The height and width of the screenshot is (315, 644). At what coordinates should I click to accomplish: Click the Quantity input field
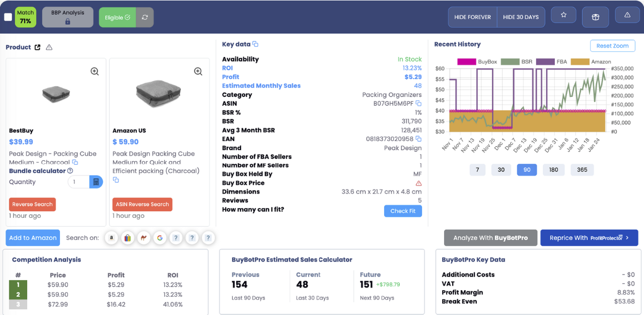point(79,182)
